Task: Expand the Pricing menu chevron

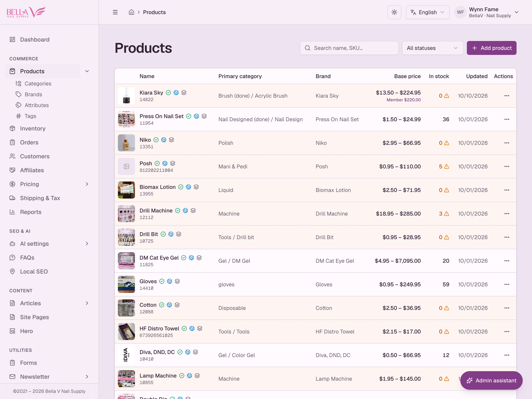Action: [87, 184]
